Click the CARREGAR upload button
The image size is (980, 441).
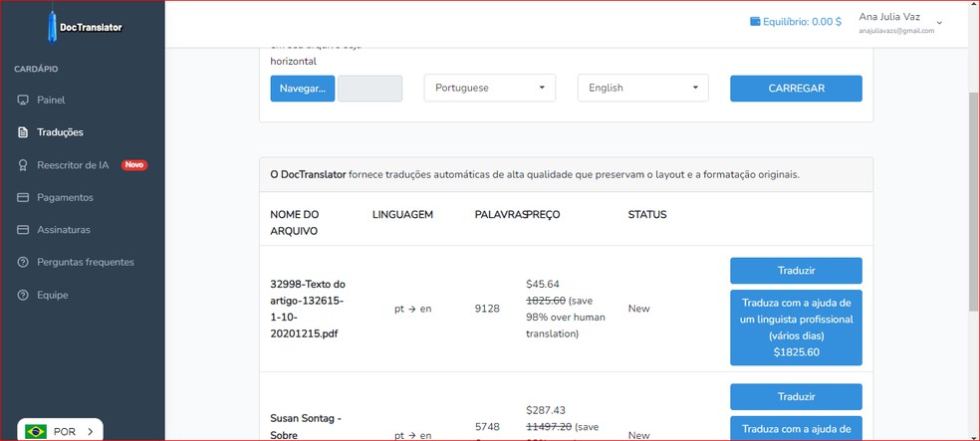coord(797,88)
